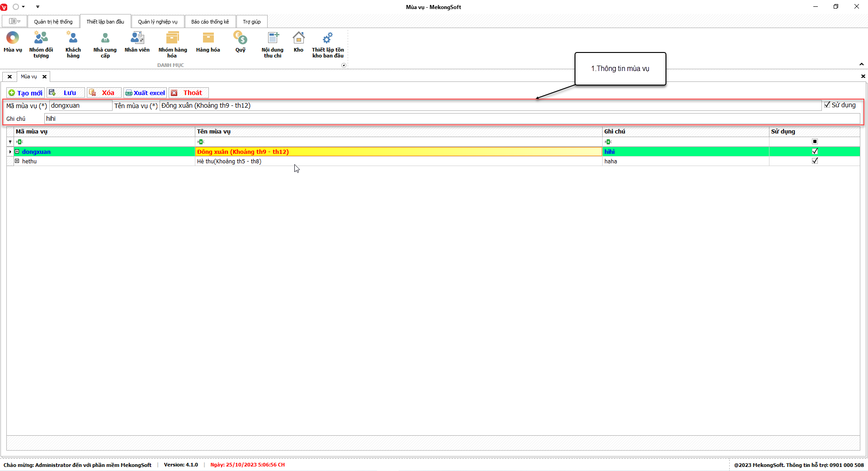868x471 pixels.
Task: Open the quick access toolbar customize arrow
Action: 38,7
